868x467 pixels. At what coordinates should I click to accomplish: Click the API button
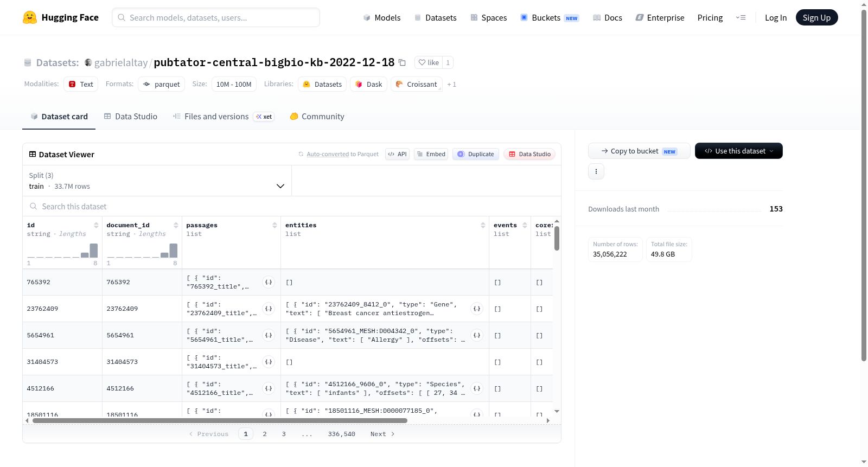pos(397,154)
